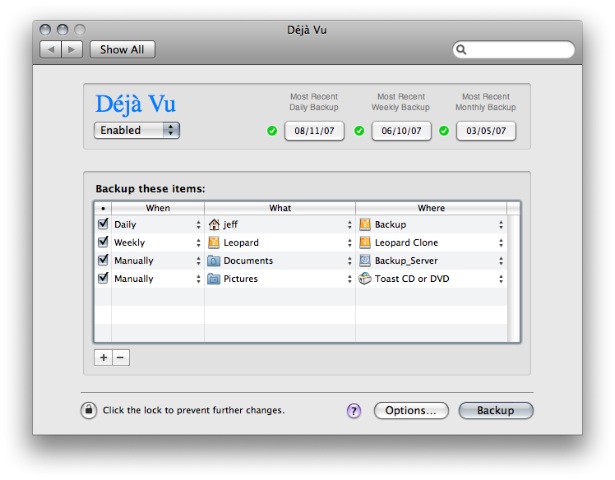Click the Backup_Server network volume icon
Image resolution: width=615 pixels, height=480 pixels.
(x=365, y=261)
